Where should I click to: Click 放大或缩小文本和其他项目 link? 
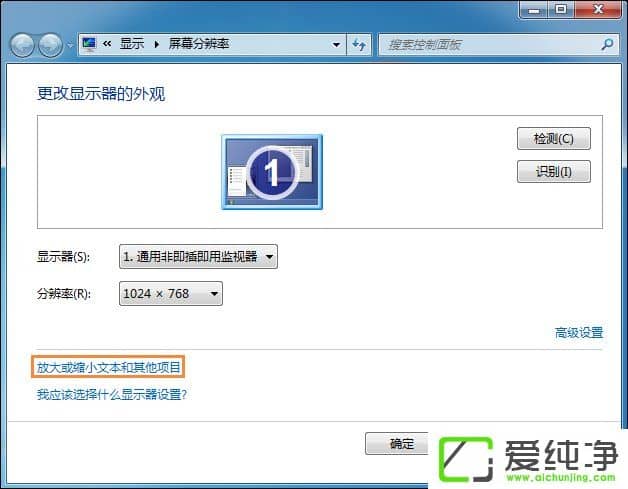pyautogui.click(x=109, y=367)
